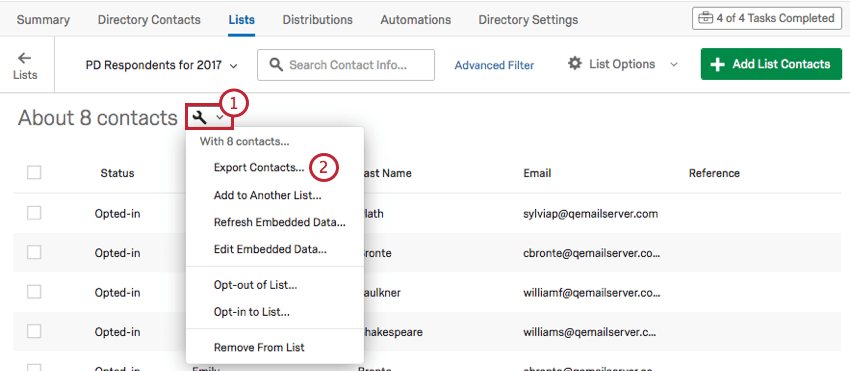This screenshot has width=850, height=371.
Task: Open the PD Respondents for 2017 dropdown
Action: click(162, 65)
